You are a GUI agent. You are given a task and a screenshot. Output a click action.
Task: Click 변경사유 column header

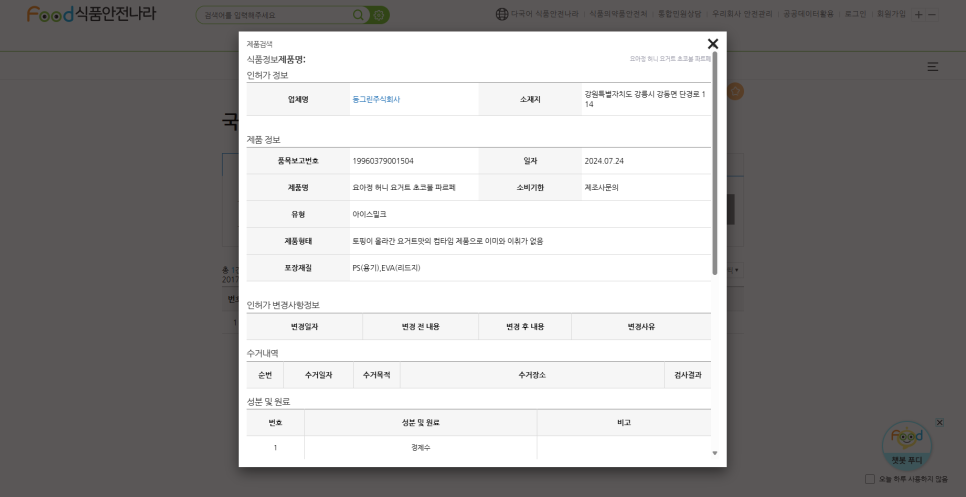pos(641,327)
